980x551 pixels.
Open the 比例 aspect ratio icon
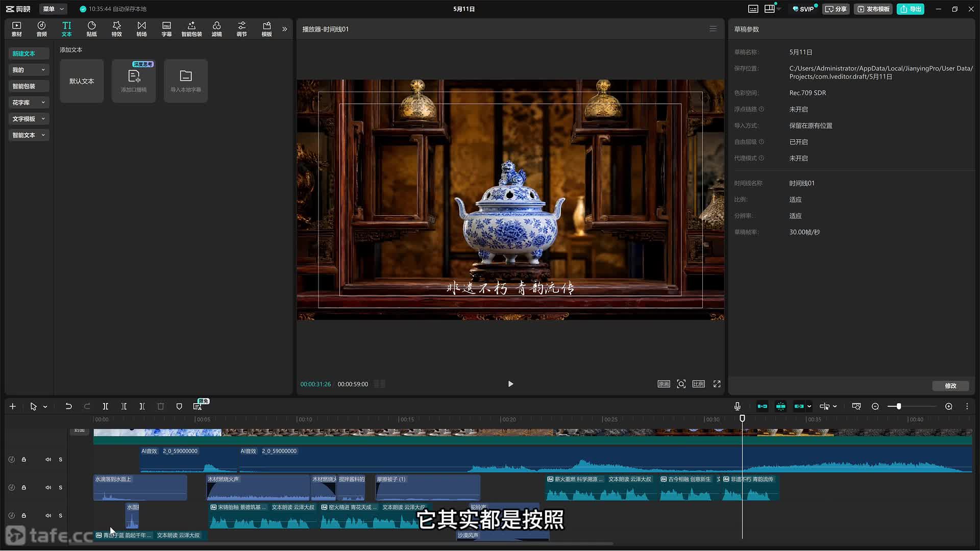click(x=698, y=384)
